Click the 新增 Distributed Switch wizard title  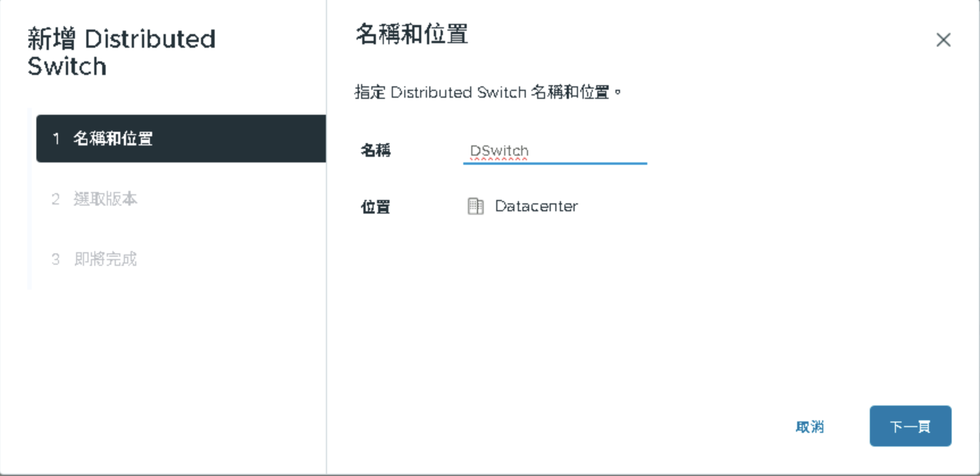[x=122, y=53]
